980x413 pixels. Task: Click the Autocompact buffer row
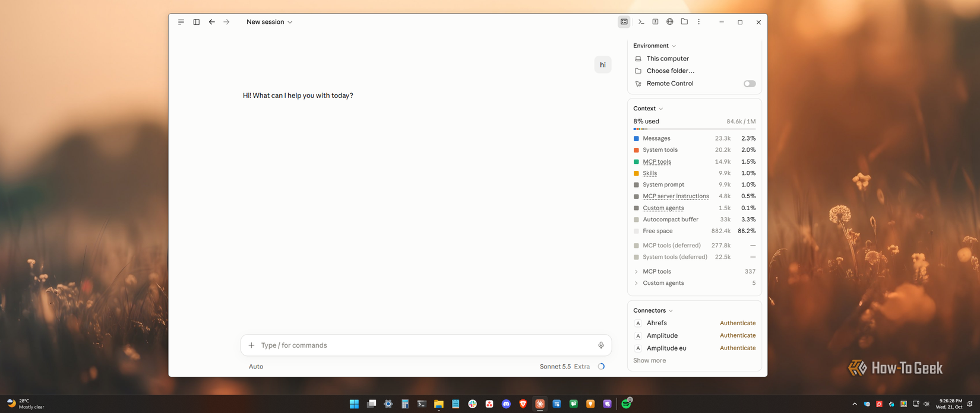[694, 220]
